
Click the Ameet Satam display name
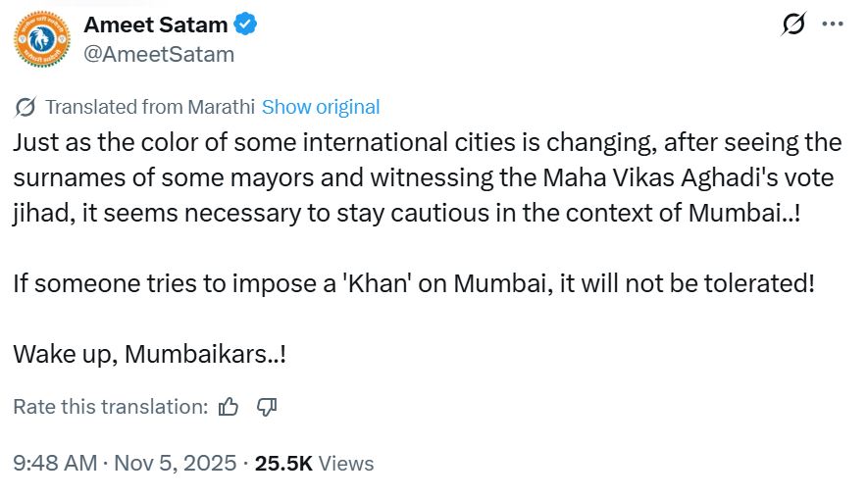pyautogui.click(x=155, y=25)
